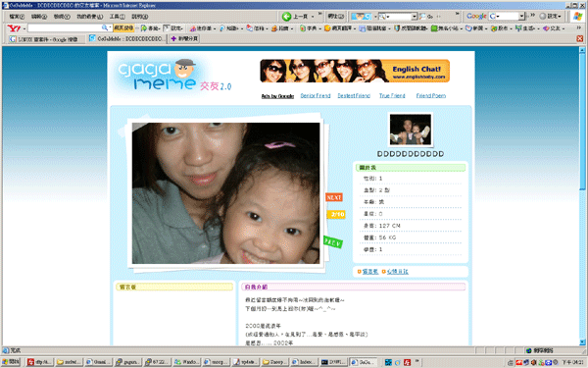Expand the address bar dropdown arrow
Screen dimensions: 588x368
tap(414, 16)
